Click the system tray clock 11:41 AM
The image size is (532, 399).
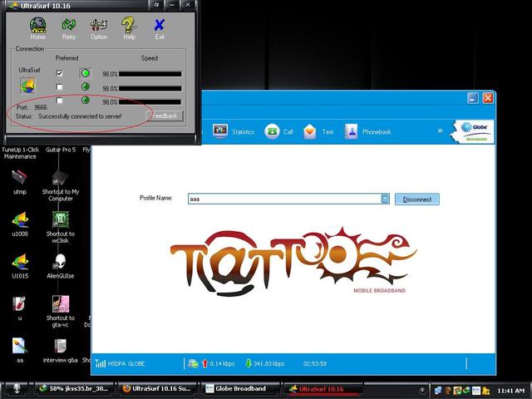click(x=511, y=391)
